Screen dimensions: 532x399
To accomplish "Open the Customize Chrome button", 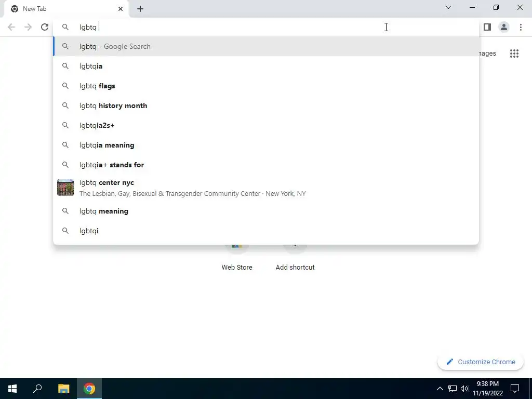I will (481, 362).
